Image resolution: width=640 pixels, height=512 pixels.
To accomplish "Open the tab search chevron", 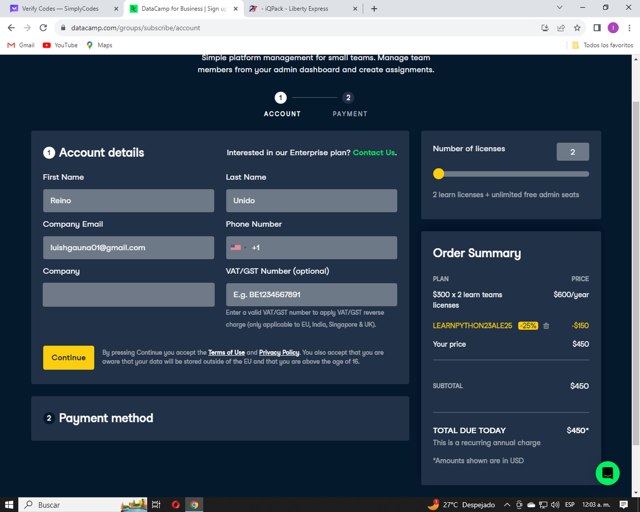I will pos(560,7).
